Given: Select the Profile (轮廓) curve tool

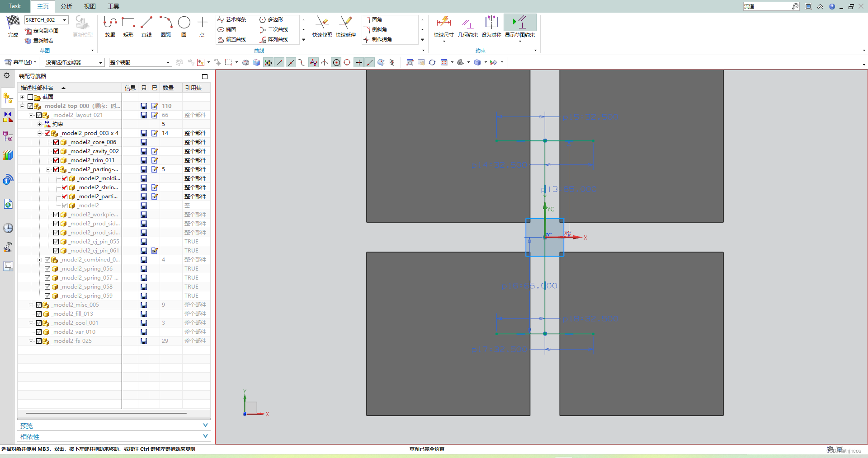Looking at the screenshot, I should click(110, 26).
